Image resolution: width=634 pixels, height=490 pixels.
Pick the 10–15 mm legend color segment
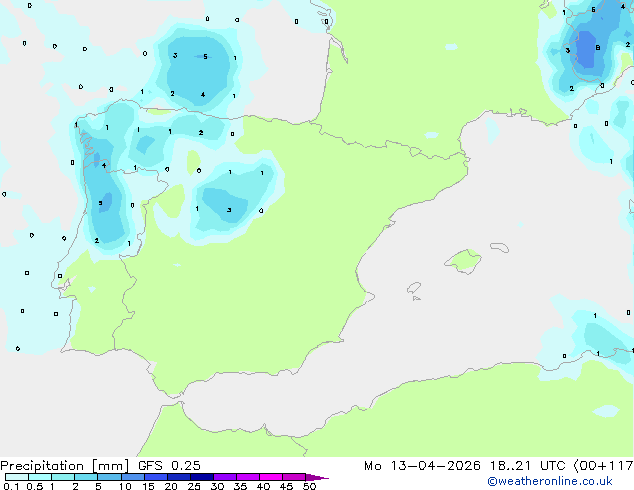pyautogui.click(x=133, y=477)
